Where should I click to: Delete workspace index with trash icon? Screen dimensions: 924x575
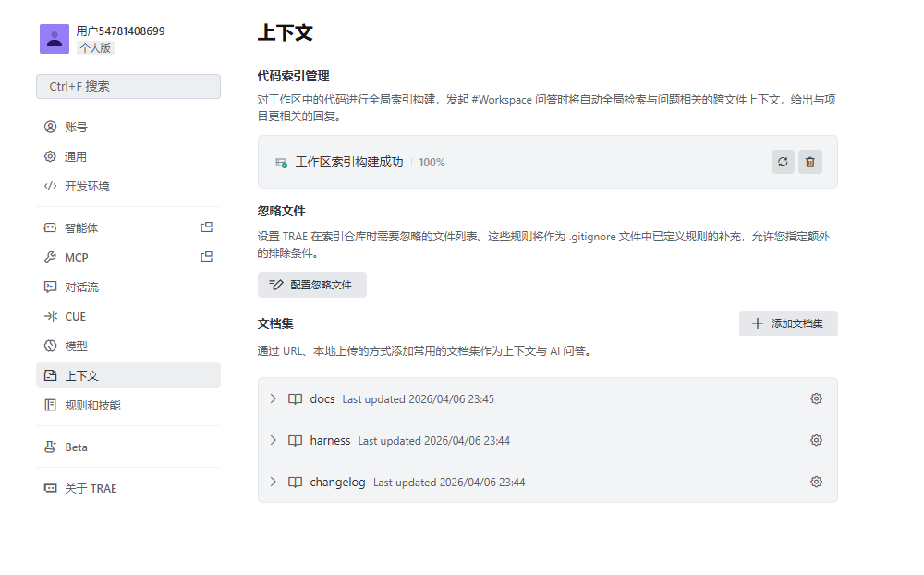[810, 161]
